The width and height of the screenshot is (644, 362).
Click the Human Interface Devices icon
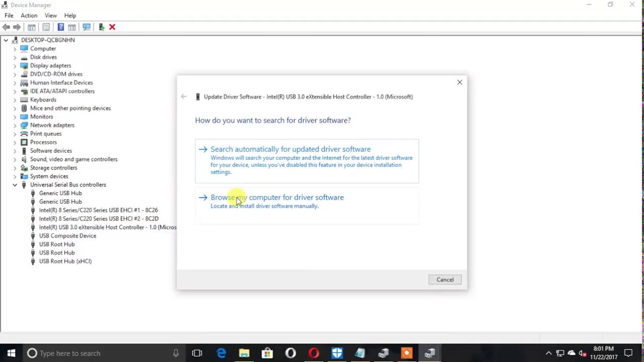click(24, 82)
